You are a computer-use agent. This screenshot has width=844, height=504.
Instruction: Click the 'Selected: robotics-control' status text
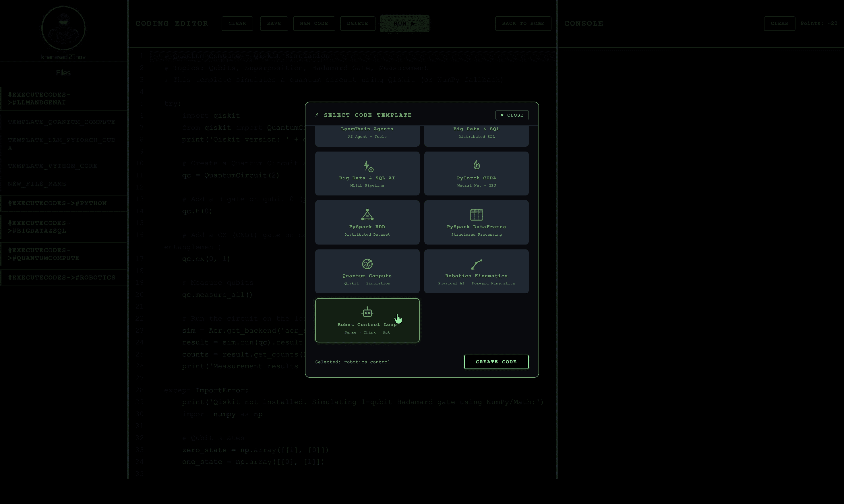click(352, 362)
